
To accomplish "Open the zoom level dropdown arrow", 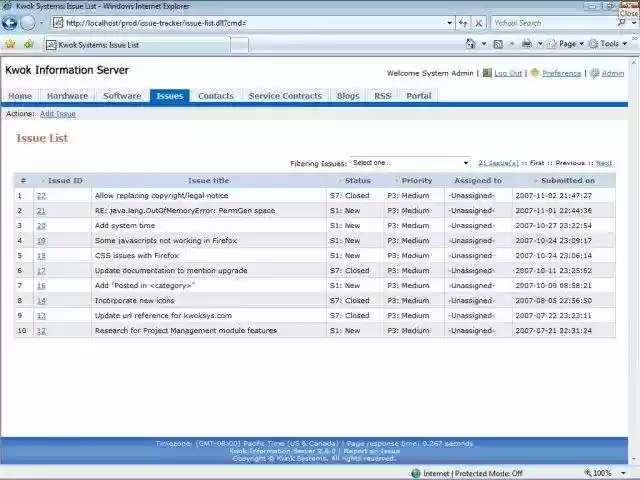I will pyautogui.click(x=621, y=473).
